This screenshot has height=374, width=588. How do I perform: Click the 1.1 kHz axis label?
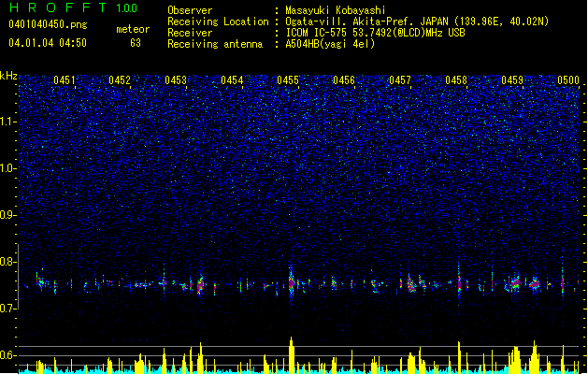(x=7, y=122)
